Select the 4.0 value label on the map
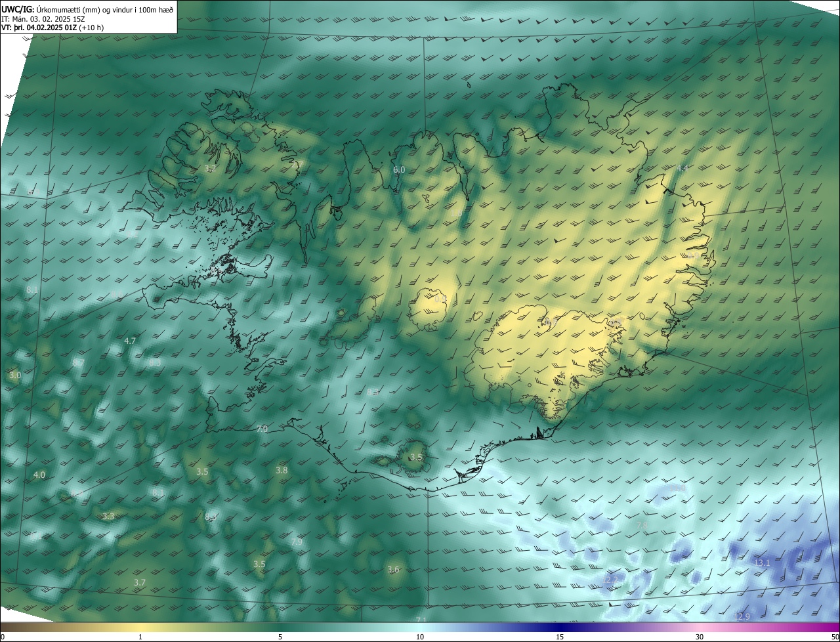This screenshot has width=840, height=642. coord(39,475)
